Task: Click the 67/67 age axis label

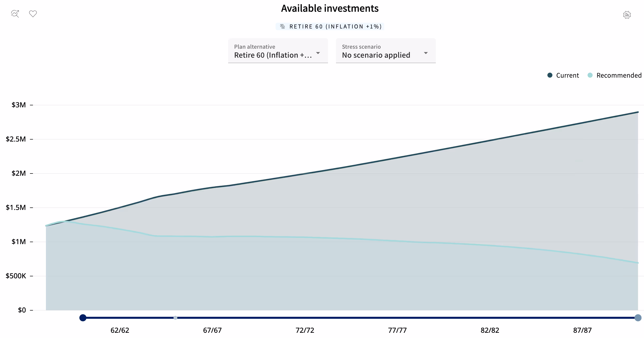Action: click(212, 330)
